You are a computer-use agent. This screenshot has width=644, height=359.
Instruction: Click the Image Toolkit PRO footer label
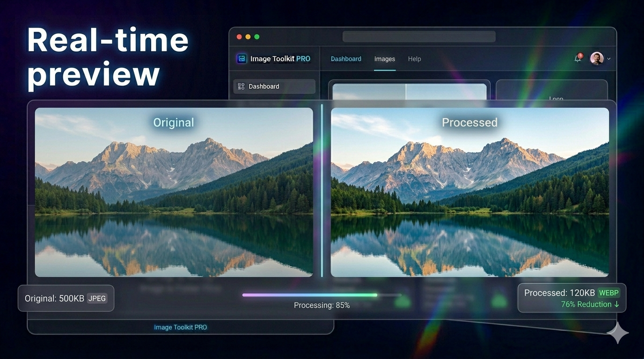click(x=180, y=327)
